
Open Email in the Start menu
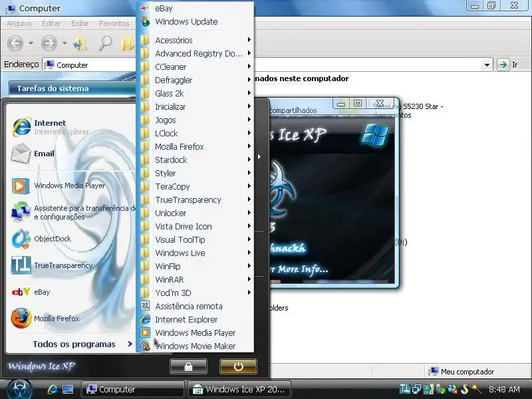coord(33,154)
